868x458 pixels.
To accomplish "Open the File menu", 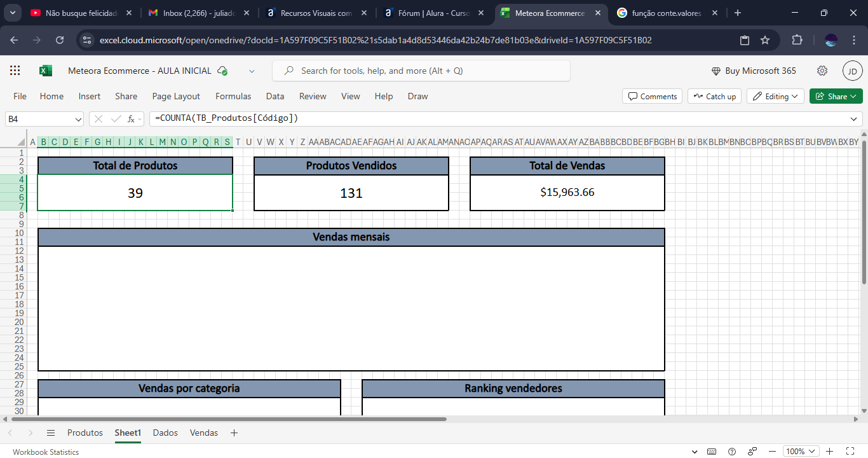I will click(x=20, y=96).
